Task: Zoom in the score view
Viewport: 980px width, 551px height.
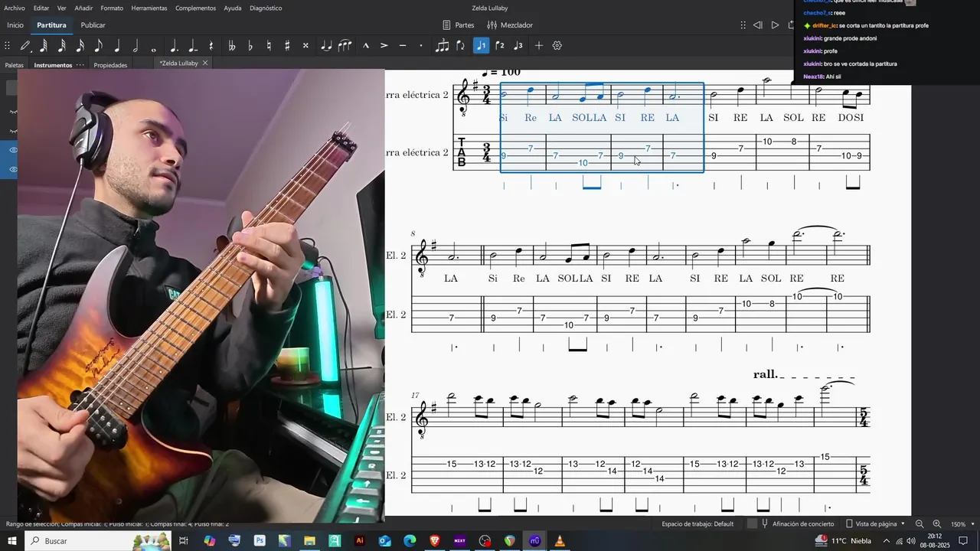Action: tap(936, 524)
